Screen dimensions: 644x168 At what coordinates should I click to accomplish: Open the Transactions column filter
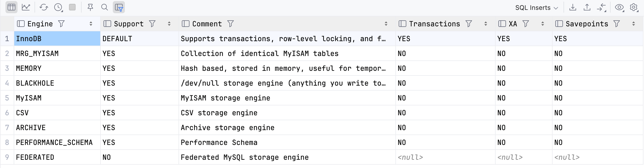click(469, 24)
